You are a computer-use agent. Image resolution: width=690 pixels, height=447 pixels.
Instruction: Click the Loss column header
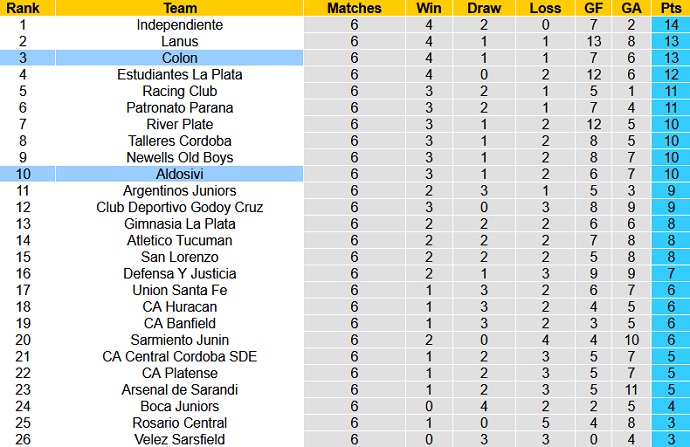tap(547, 8)
